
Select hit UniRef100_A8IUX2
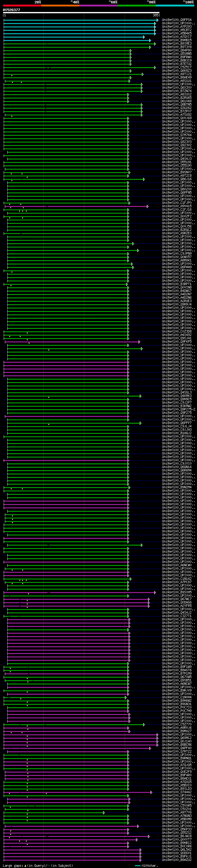click(x=177, y=94)
